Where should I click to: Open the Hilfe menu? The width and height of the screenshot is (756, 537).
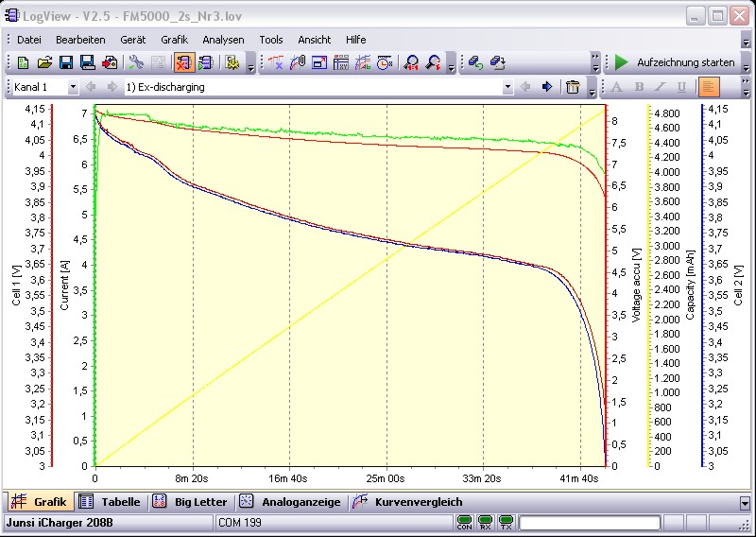click(x=356, y=40)
